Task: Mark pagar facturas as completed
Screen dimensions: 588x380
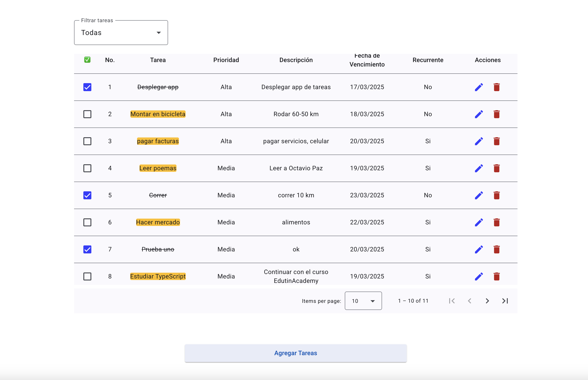Action: (x=87, y=141)
